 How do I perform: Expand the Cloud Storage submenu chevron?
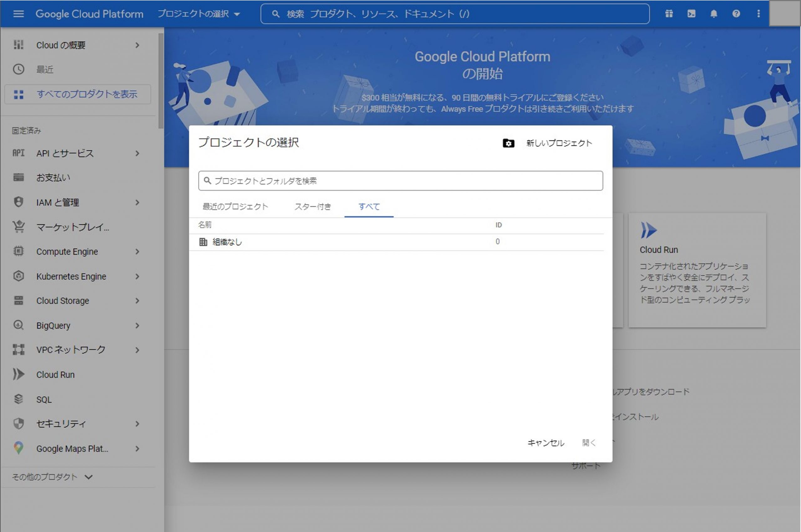pyautogui.click(x=137, y=301)
